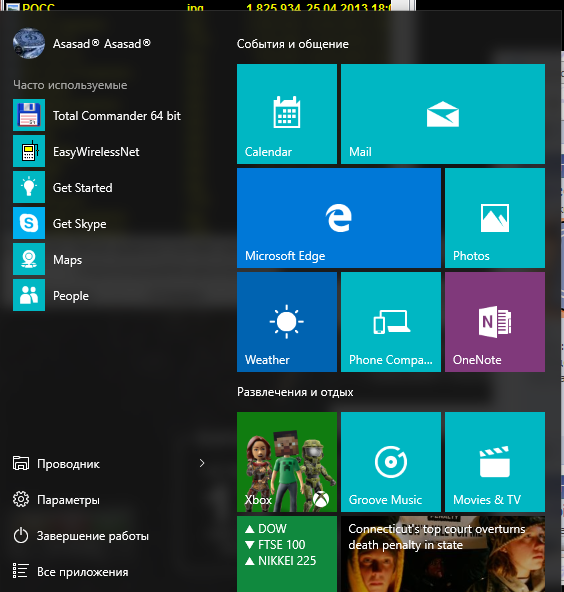The width and height of the screenshot is (564, 592).
Task: Open the Photos tile
Action: (495, 218)
